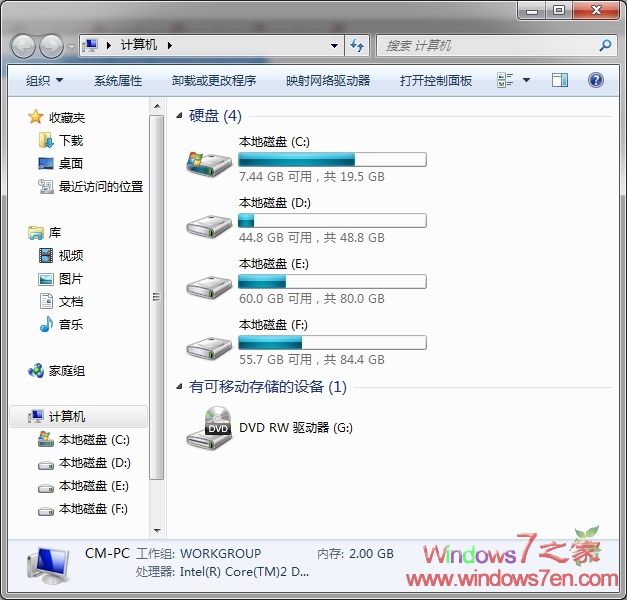This screenshot has height=600, width=627.
Task: Click 映射网络驱动器 in the toolbar
Action: (x=328, y=80)
